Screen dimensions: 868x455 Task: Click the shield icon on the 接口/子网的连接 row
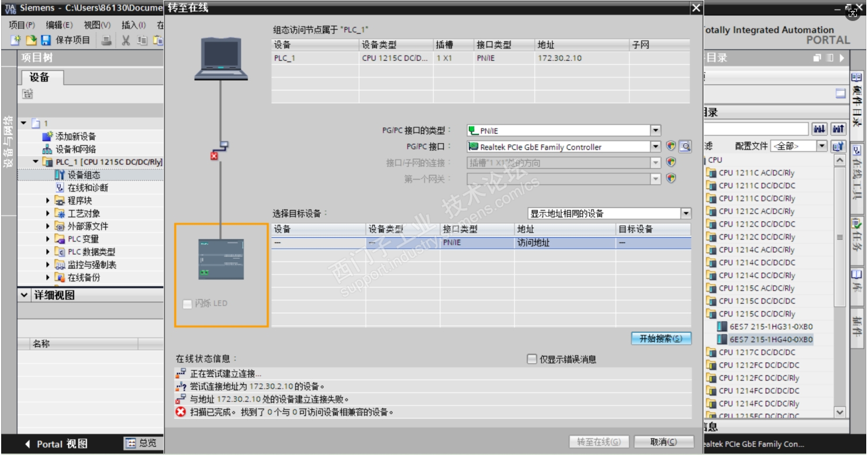tap(671, 163)
